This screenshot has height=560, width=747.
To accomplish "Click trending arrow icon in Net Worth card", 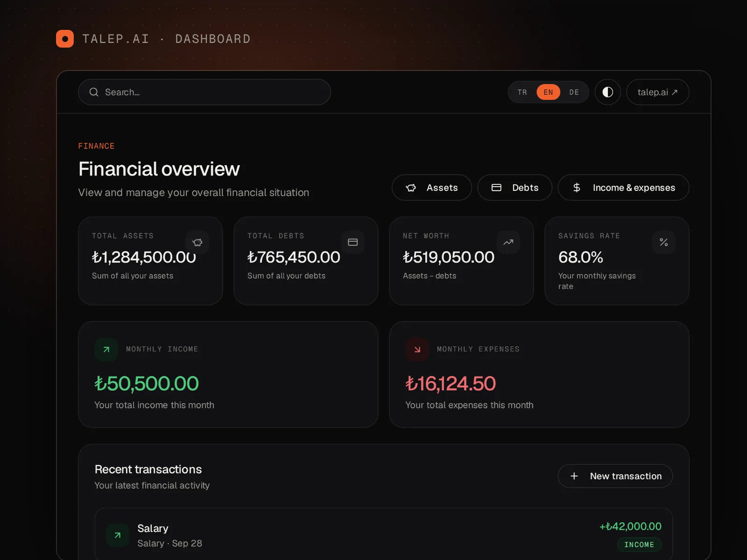I will pyautogui.click(x=508, y=242).
